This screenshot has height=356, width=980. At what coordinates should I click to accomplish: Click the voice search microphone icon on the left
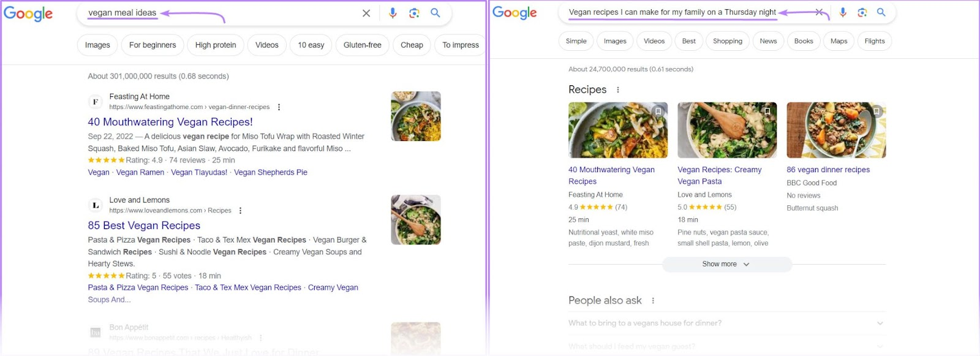pos(391,12)
